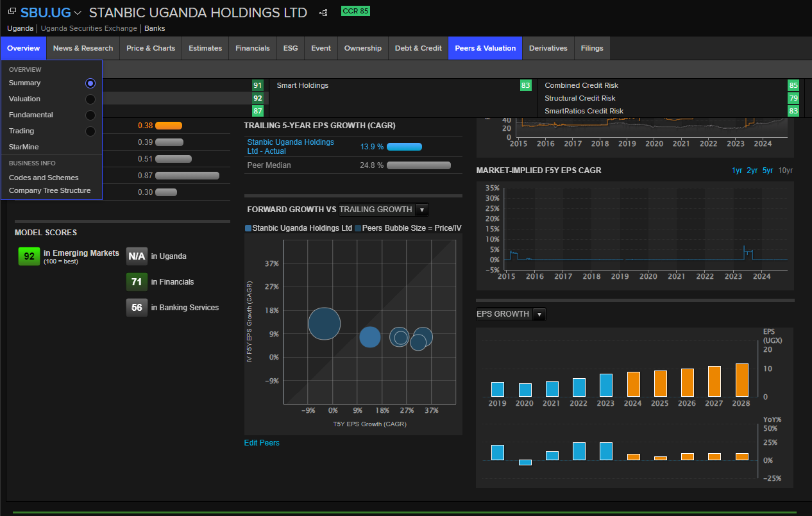The width and height of the screenshot is (812, 516).
Task: Select the Valuation radio option
Action: [x=90, y=99]
